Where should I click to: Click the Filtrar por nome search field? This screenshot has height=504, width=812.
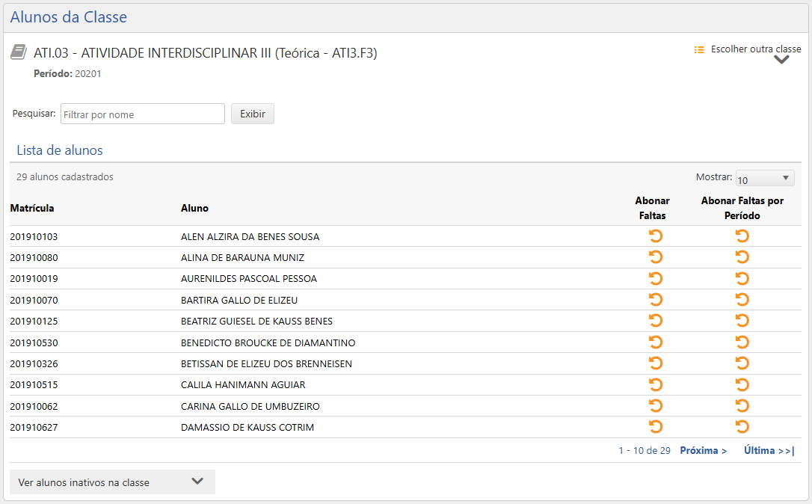[x=142, y=113]
